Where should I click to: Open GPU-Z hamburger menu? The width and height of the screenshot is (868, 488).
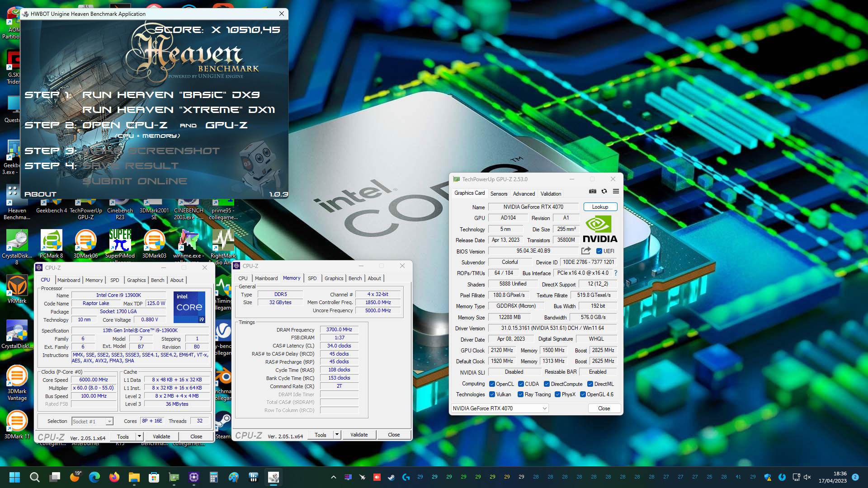coord(616,192)
